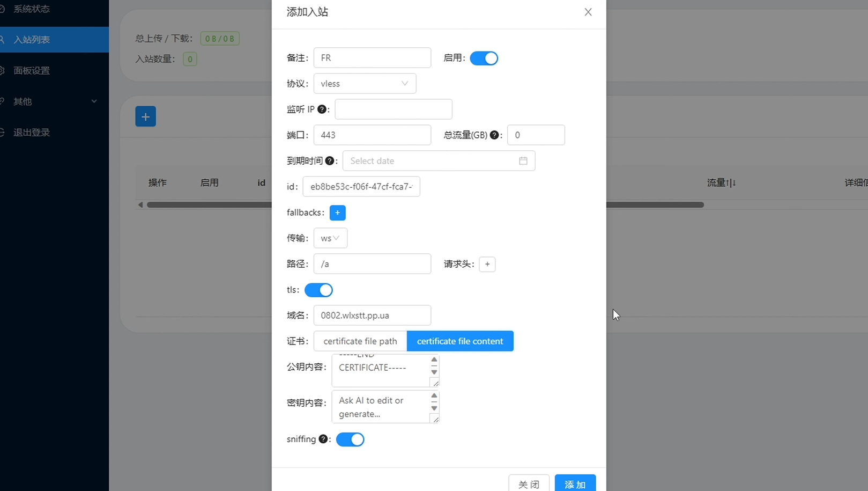Toggle the 启用 enable switch
Viewport: 868px width, 491px height.
pyautogui.click(x=484, y=58)
